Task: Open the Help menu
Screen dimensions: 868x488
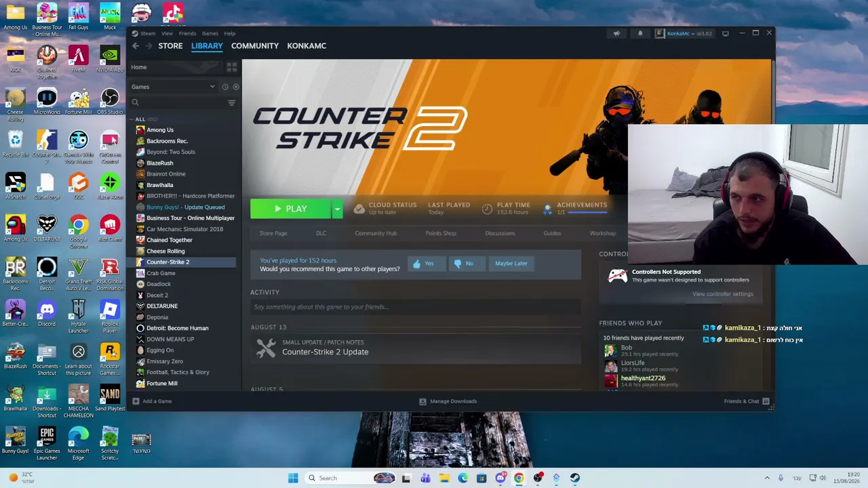Action: 230,33
